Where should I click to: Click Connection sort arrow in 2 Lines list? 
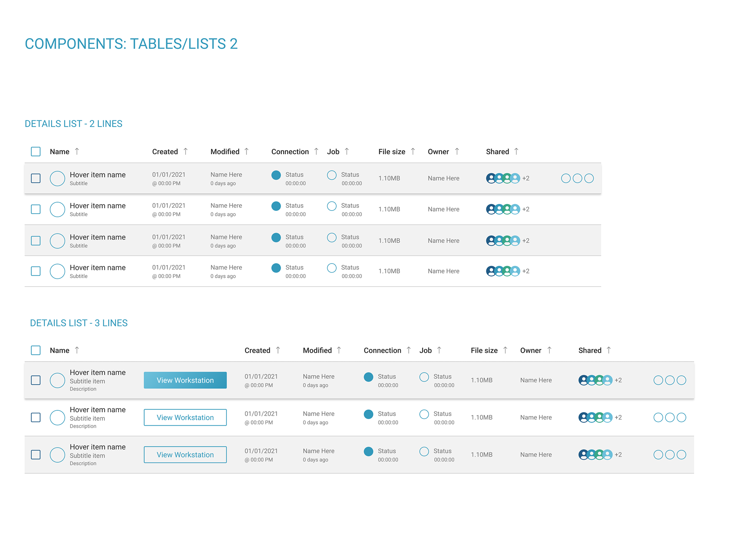tap(316, 151)
